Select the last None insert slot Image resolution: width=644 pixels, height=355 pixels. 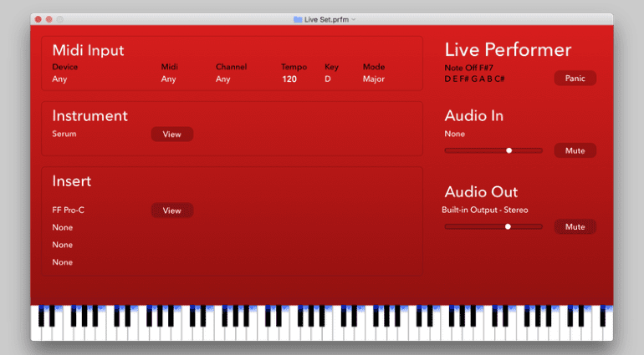(62, 262)
